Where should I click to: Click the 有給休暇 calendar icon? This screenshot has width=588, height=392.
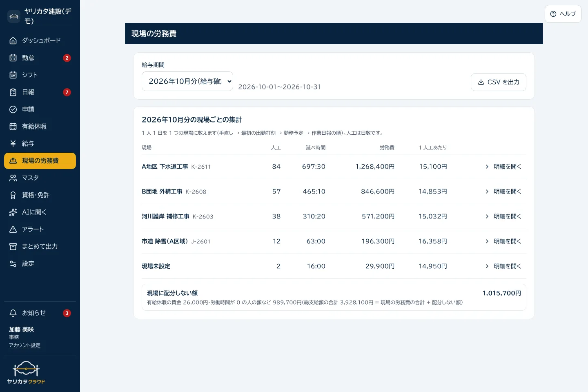(x=13, y=126)
